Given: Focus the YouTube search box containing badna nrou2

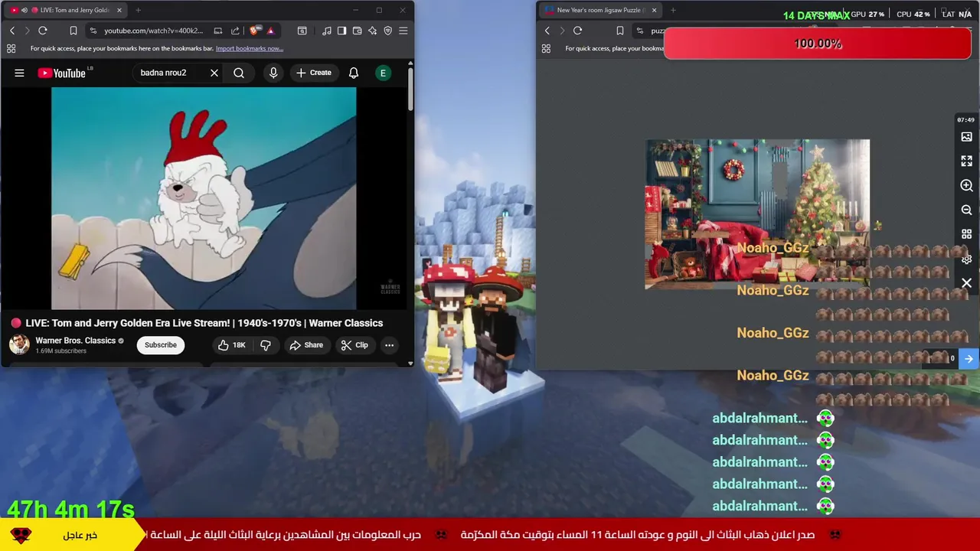Looking at the screenshot, I should coord(171,73).
